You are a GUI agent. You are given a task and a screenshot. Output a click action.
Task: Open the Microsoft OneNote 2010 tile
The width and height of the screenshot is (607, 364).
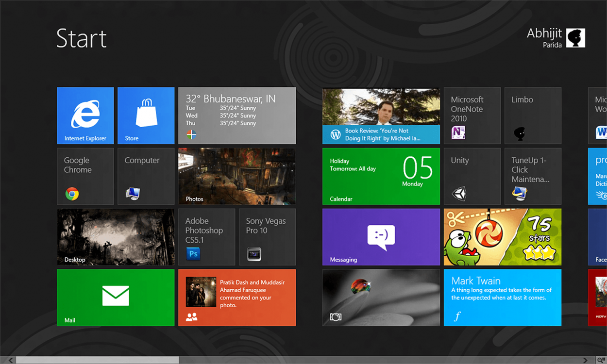[472, 116]
